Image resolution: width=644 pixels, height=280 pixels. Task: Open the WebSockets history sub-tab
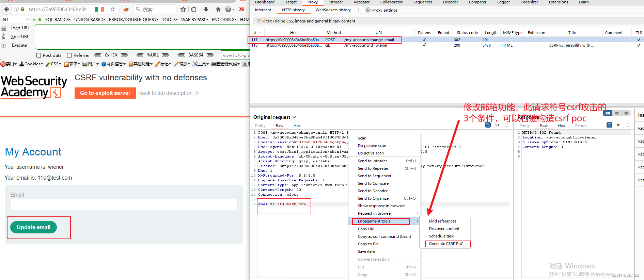[x=333, y=10]
